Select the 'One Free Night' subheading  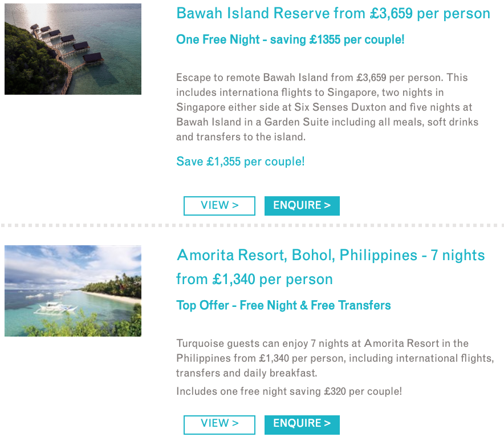(290, 39)
